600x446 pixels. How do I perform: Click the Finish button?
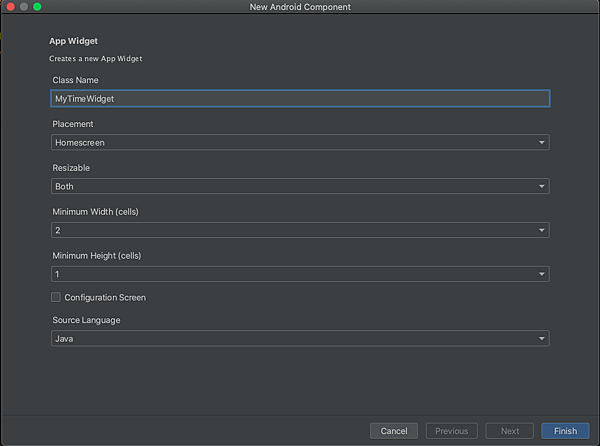coord(565,431)
